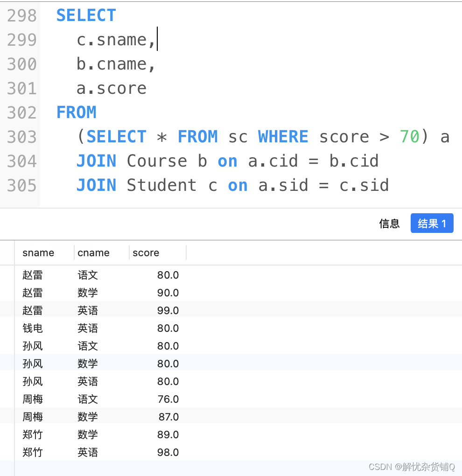Select 数学 cell in 郑竹 row
462x476 pixels.
click(x=88, y=434)
